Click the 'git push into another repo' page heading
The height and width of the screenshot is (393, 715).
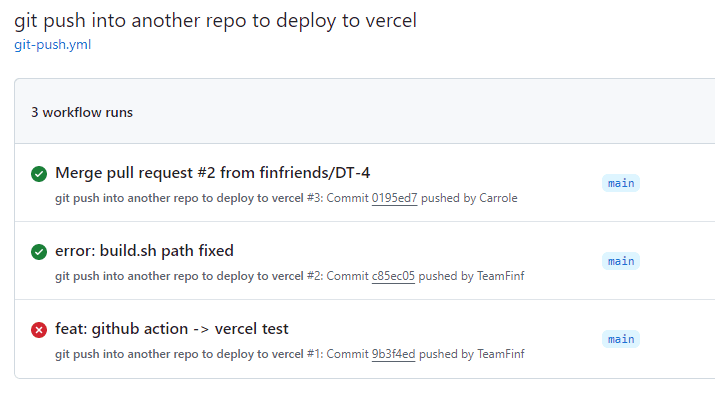pyautogui.click(x=215, y=21)
